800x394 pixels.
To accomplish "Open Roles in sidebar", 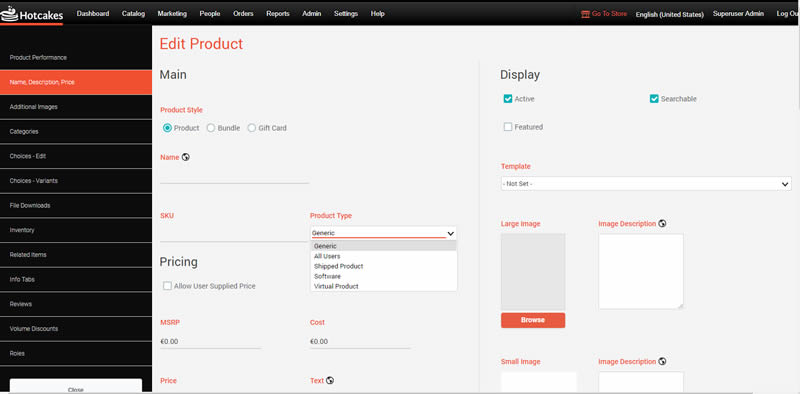I will [x=76, y=353].
